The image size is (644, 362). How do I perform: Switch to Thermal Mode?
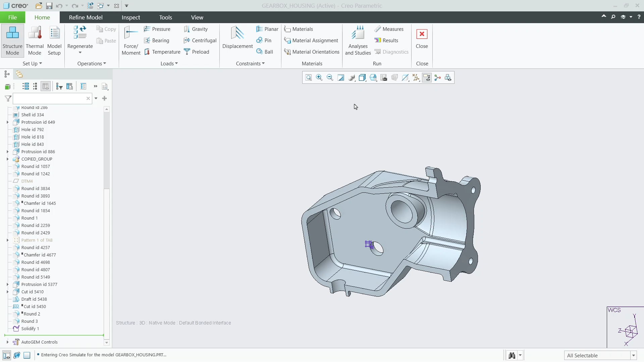tap(35, 41)
